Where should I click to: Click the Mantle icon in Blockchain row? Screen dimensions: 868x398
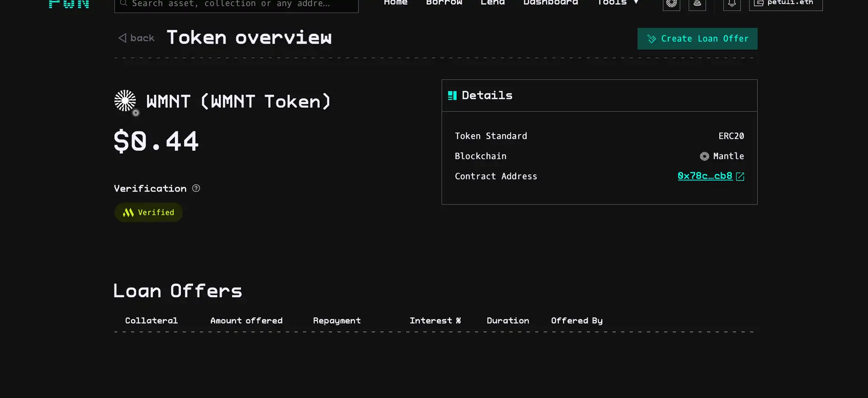(704, 156)
